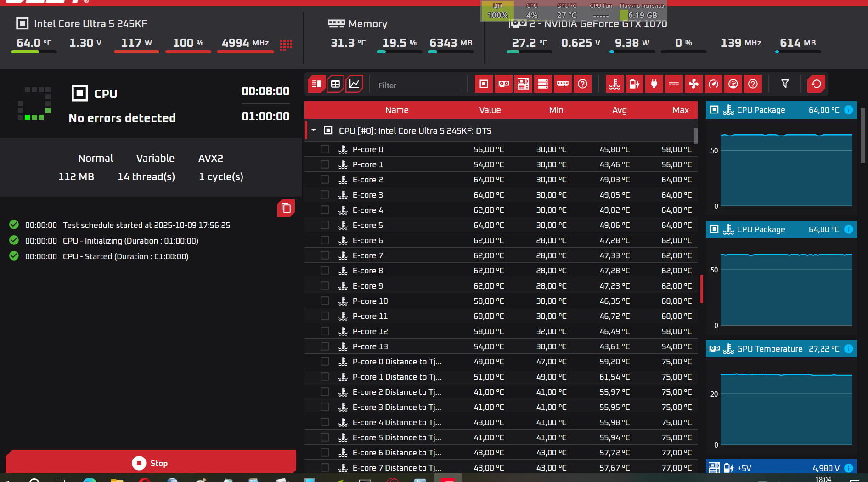Select the 'CPU - Started' log entry

point(125,256)
